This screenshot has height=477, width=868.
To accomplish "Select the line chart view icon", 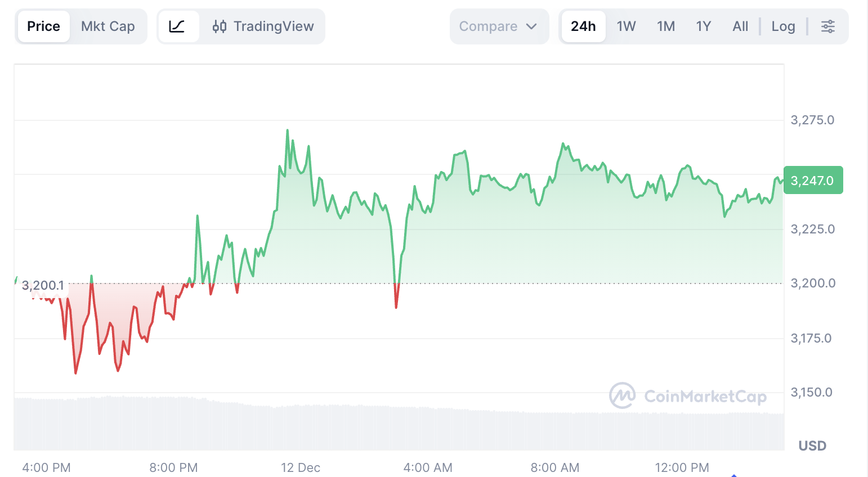I will pyautogui.click(x=177, y=26).
